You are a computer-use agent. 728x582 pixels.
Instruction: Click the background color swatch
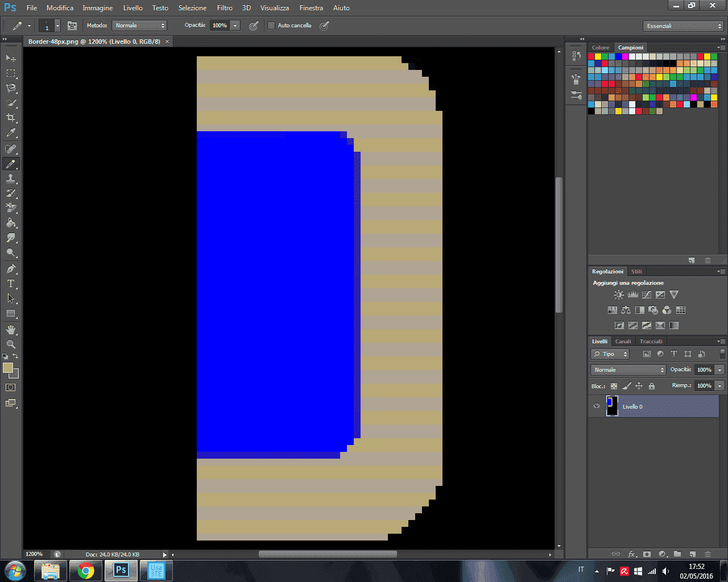coord(15,375)
